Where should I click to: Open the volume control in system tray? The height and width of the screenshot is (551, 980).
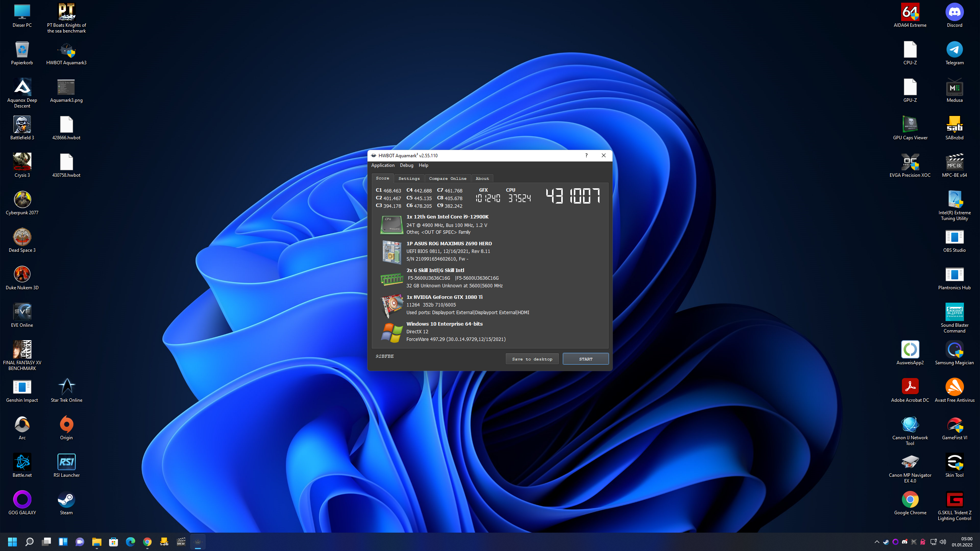point(943,542)
